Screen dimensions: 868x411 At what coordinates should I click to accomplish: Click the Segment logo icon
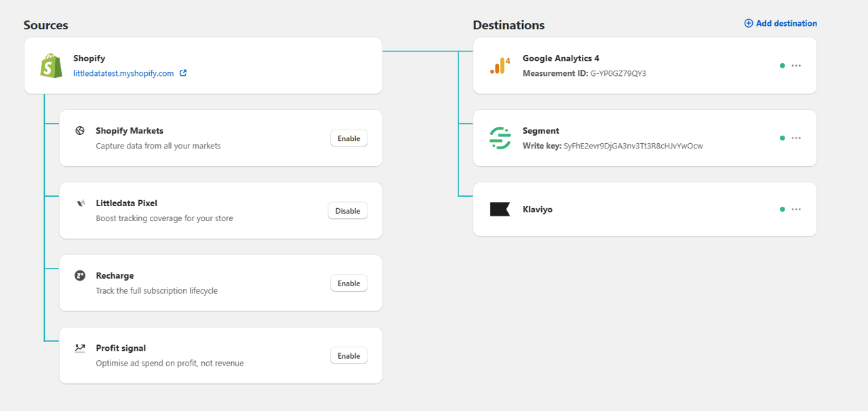(500, 138)
